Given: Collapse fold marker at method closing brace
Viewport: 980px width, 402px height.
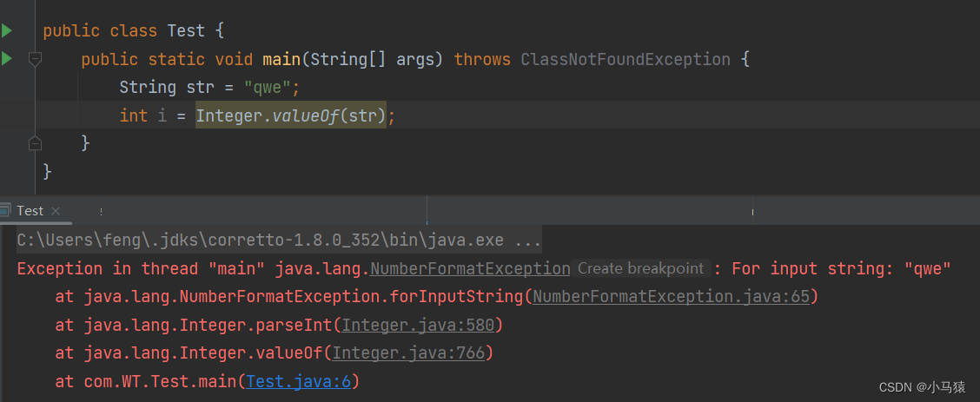Looking at the screenshot, I should (36, 143).
